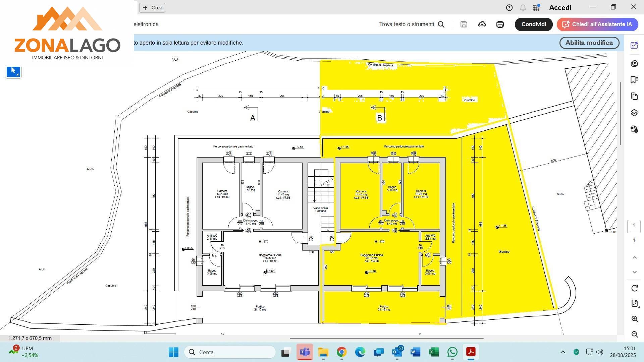This screenshot has width=644, height=362.
Task: Click the volume speaker tray icon
Action: 600,352
